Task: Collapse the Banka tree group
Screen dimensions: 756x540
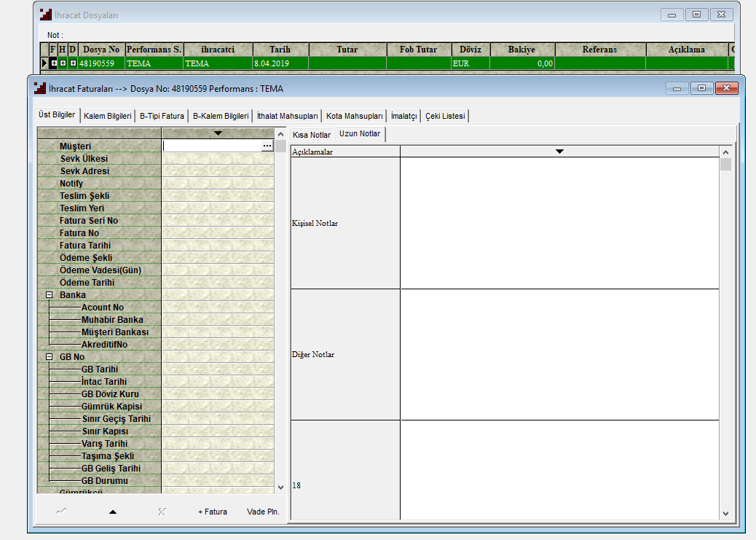Action: click(50, 295)
